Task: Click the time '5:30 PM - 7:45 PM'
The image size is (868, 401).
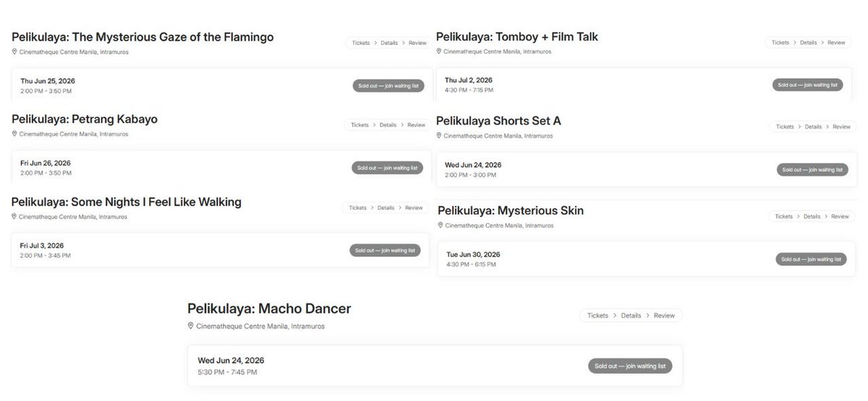Action: coord(227,372)
